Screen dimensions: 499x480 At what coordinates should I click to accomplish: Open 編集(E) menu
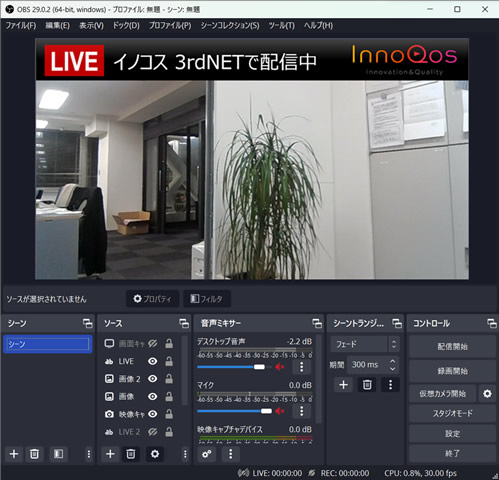[57, 26]
